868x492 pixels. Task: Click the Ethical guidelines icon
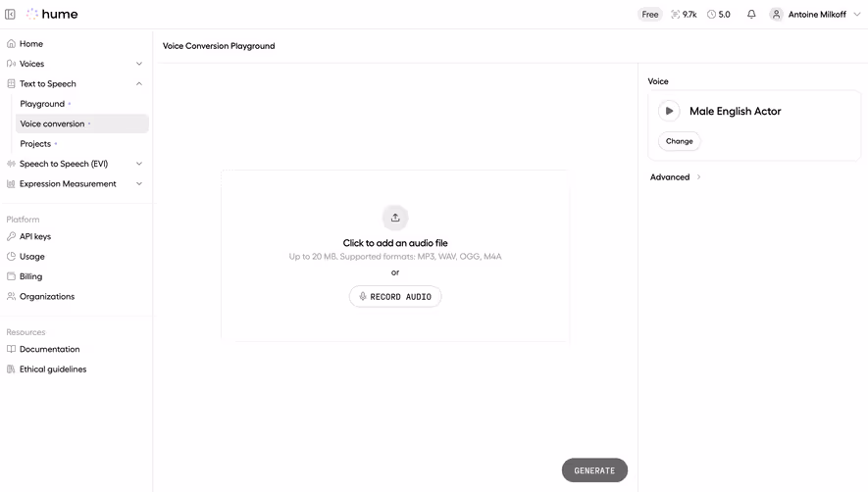[x=11, y=369]
